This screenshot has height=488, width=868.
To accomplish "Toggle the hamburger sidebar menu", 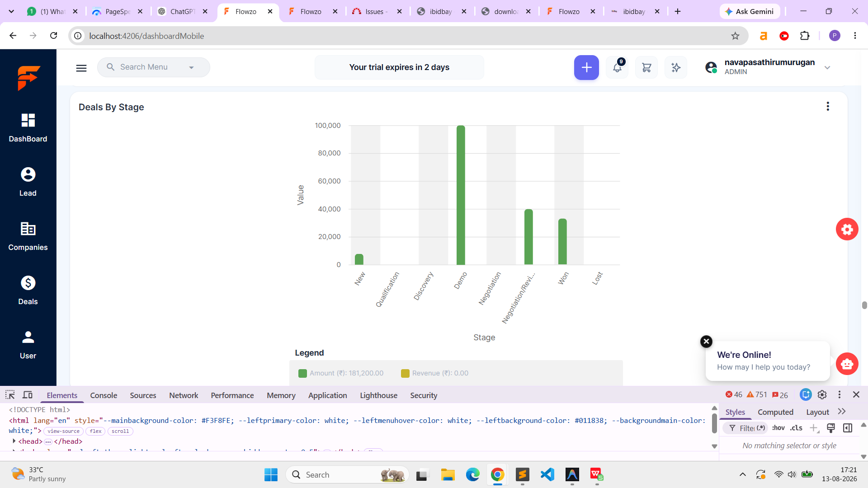I will (81, 68).
